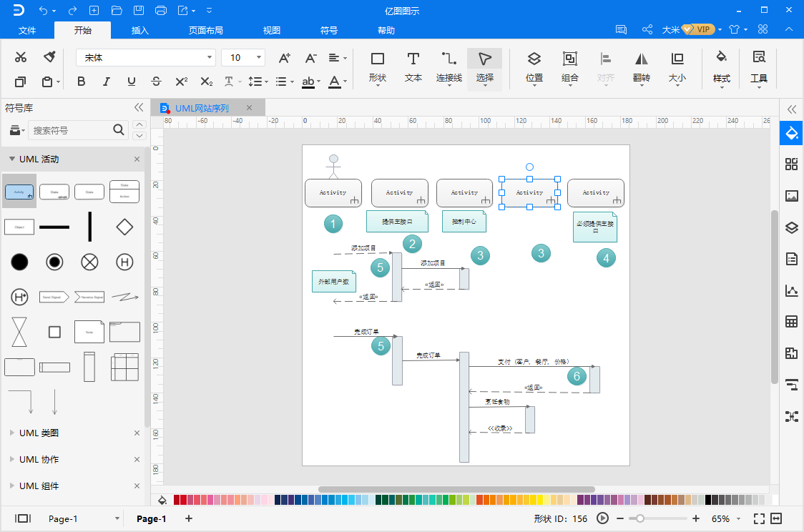Click the Paste clipboard icon

coord(47,82)
